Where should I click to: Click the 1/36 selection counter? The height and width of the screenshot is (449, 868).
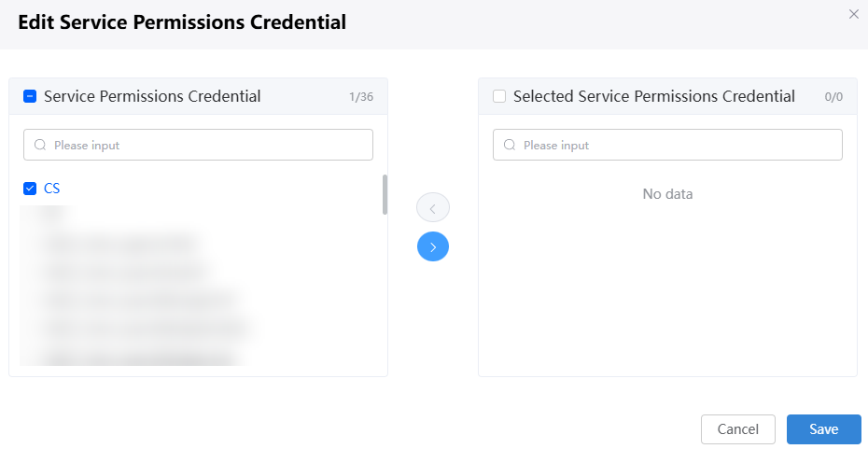point(361,97)
